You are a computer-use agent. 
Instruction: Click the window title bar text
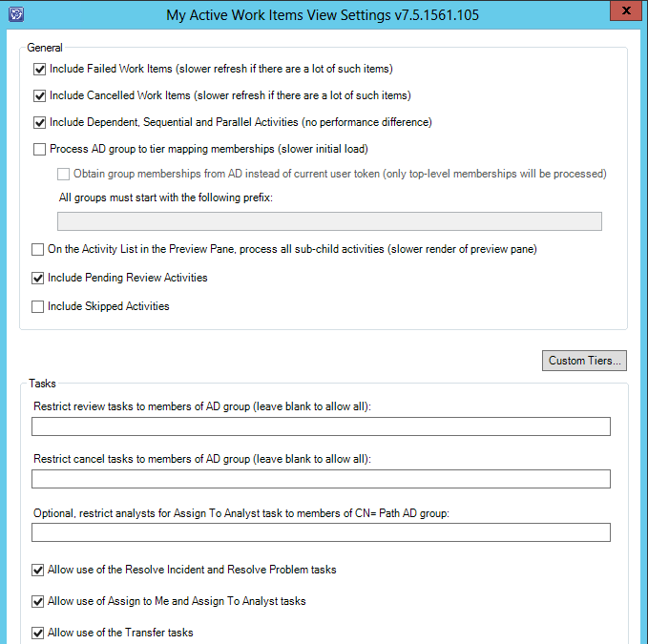tap(323, 15)
